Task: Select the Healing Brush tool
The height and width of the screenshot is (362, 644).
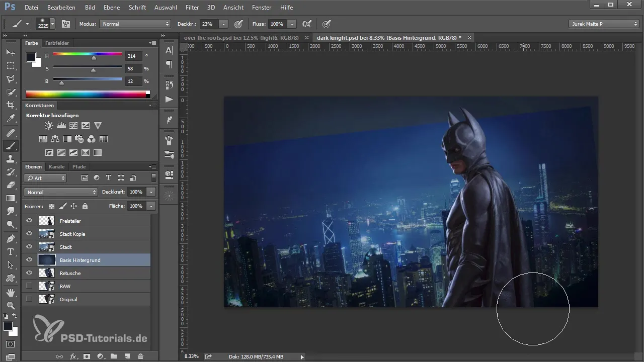Action: tap(11, 133)
